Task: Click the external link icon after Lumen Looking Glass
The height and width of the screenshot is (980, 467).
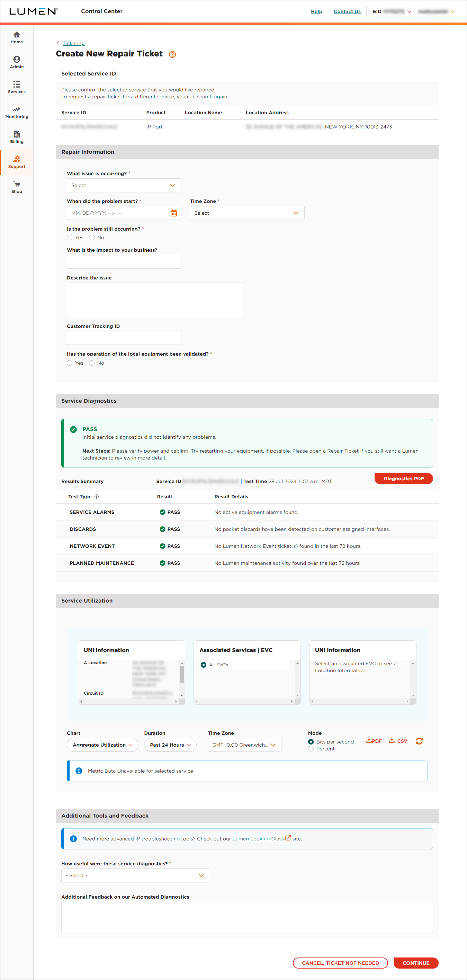Action: 288,838
